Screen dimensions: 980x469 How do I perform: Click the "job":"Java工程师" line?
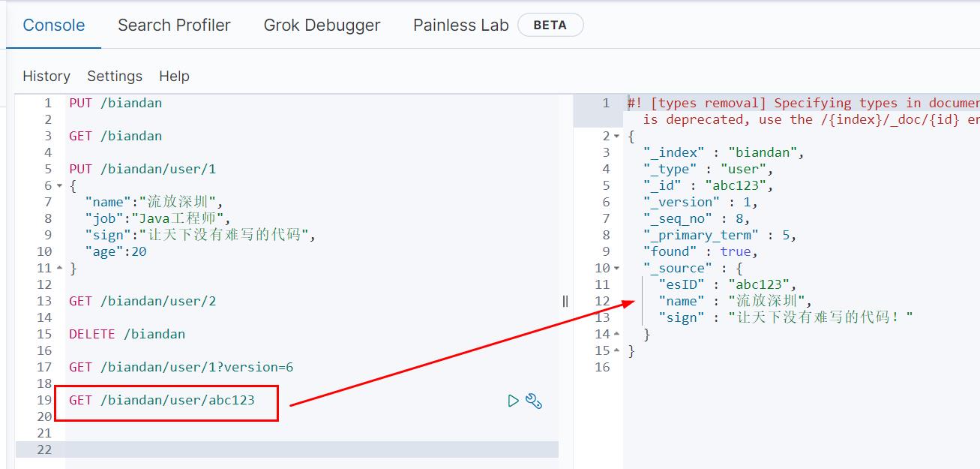158,218
